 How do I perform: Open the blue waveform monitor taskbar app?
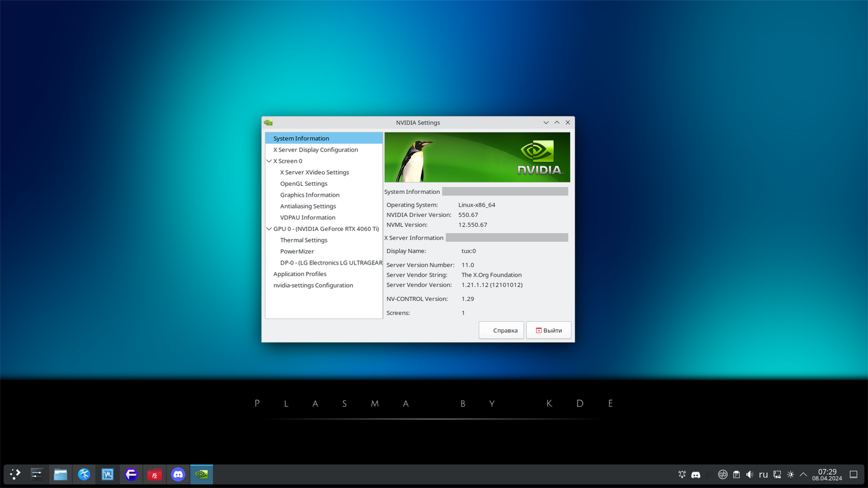click(108, 474)
